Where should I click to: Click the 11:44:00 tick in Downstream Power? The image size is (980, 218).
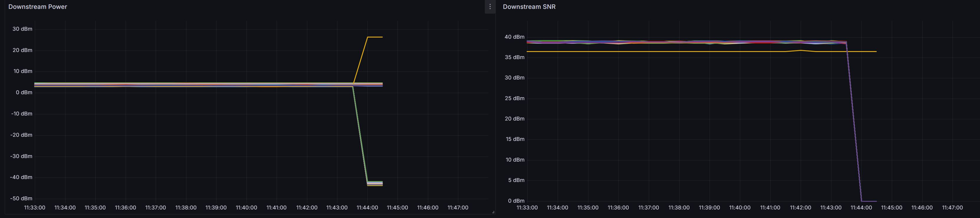[367, 208]
